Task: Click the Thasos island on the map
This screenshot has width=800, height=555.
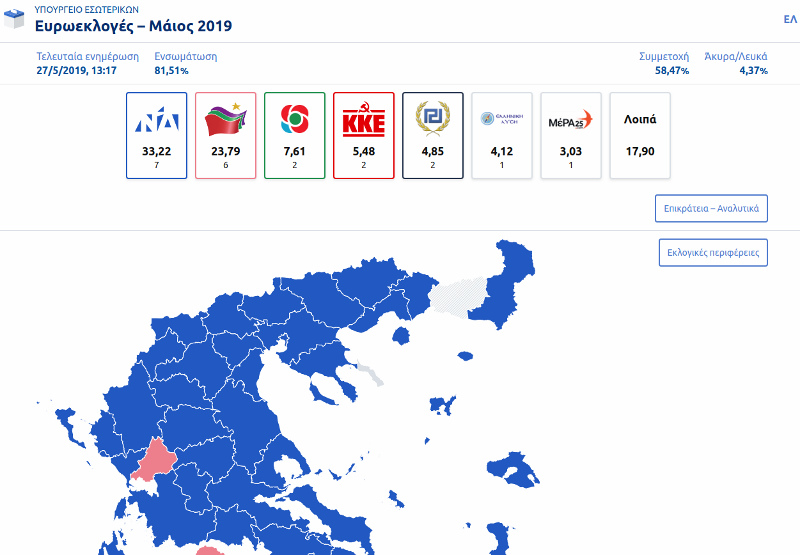Action: coord(401,336)
